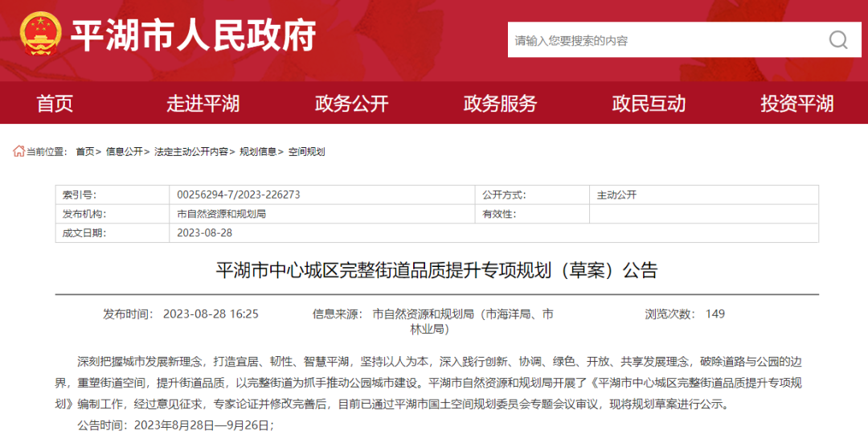
Task: Open 法定主动公开内容 breadcrumb link
Action: pos(191,152)
